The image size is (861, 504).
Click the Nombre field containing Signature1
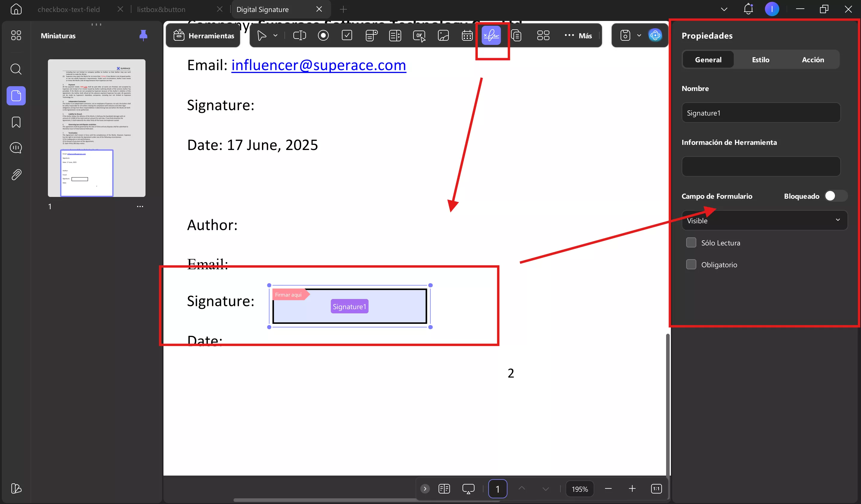[761, 113]
